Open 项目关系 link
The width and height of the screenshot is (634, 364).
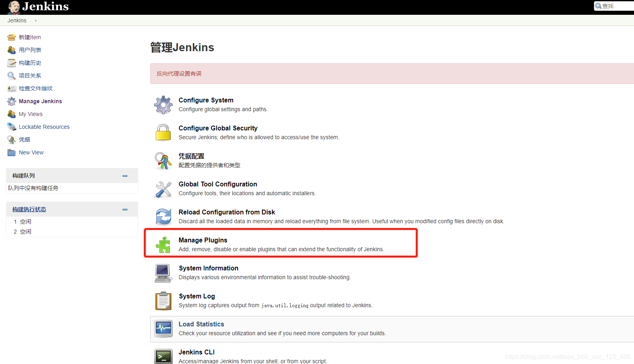pos(30,76)
